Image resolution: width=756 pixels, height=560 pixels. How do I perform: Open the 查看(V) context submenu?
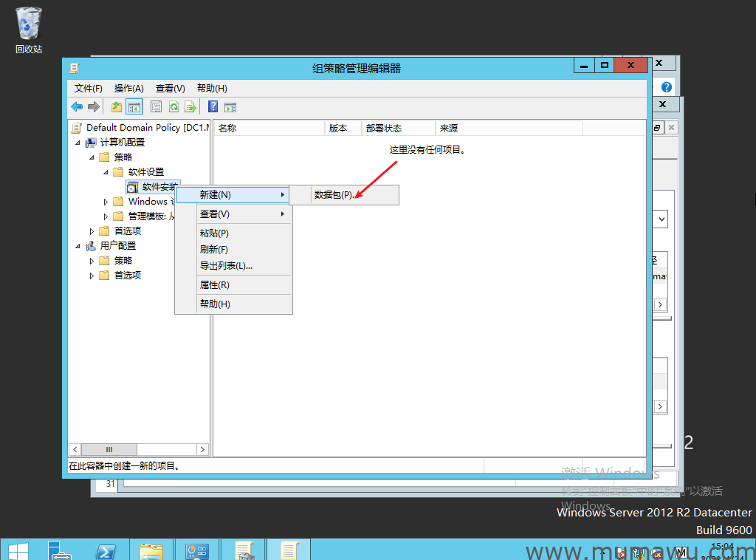215,214
